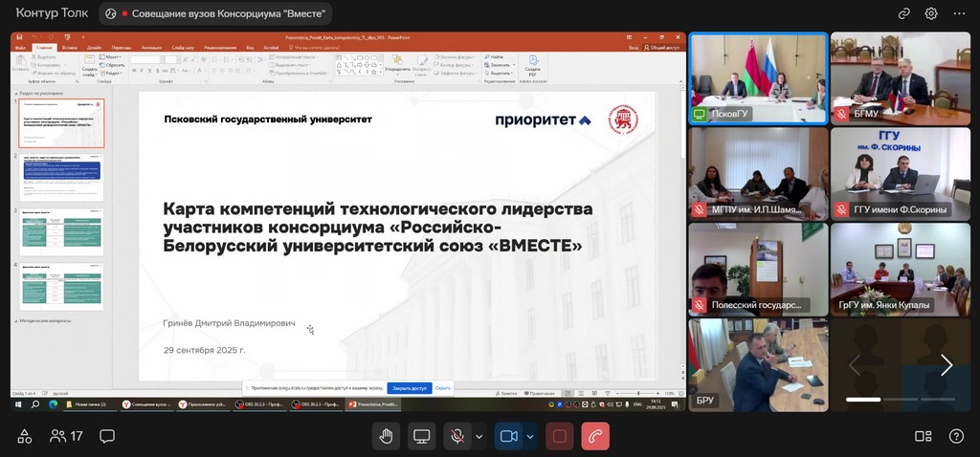Show next page of participant videos

(946, 364)
